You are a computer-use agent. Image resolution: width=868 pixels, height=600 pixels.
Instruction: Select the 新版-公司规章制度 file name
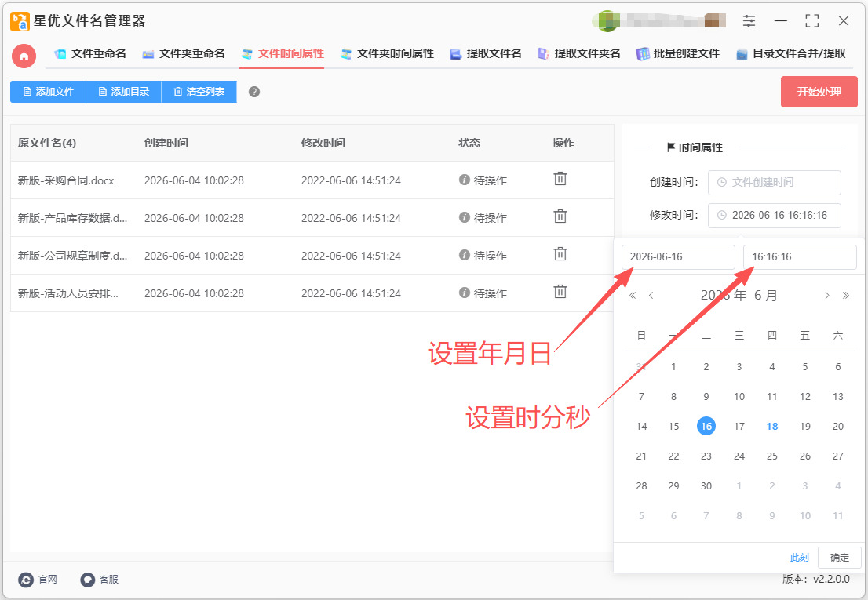click(x=72, y=256)
